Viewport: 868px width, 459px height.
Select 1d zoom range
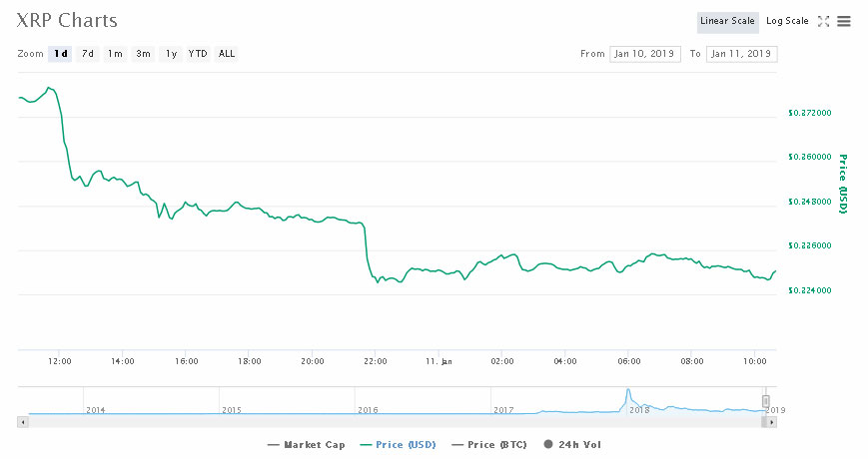pos(60,54)
